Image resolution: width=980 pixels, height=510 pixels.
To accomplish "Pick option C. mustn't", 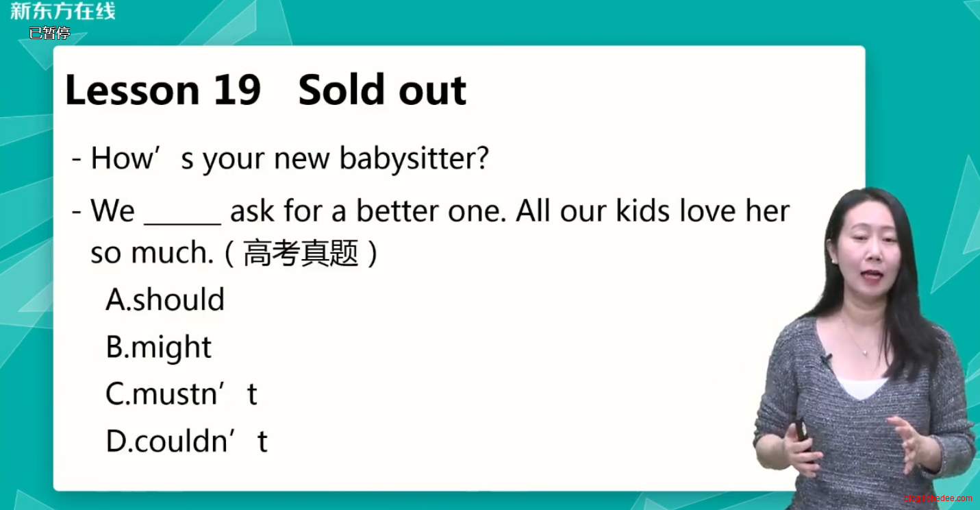I will pos(181,394).
